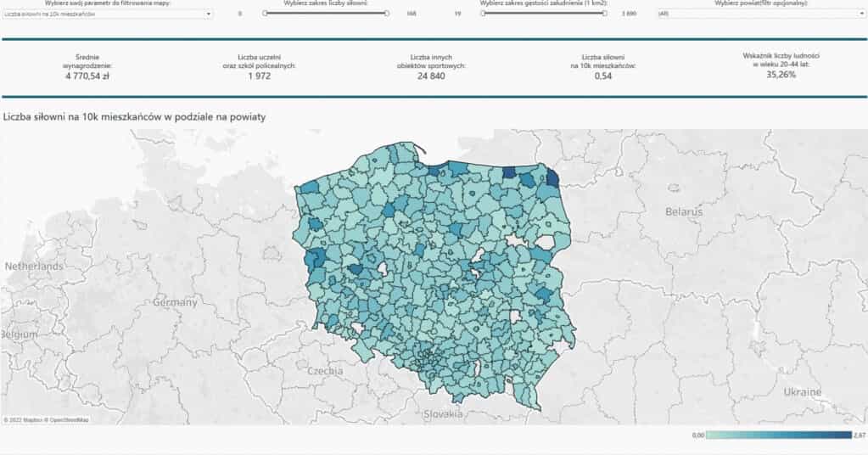Click average salary value 4 770,54 zł
Screen dimensions: 868x455
pos(87,76)
